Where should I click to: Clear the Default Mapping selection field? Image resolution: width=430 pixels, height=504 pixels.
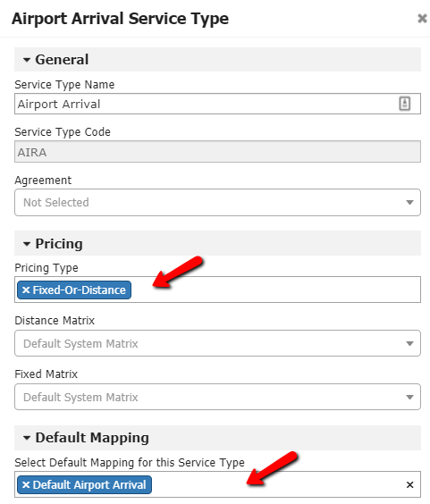(409, 484)
